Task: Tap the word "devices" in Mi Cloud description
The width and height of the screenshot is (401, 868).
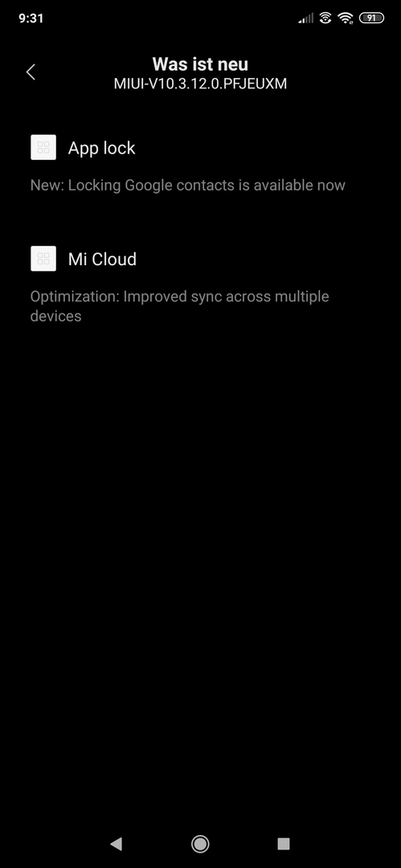Action: point(56,316)
